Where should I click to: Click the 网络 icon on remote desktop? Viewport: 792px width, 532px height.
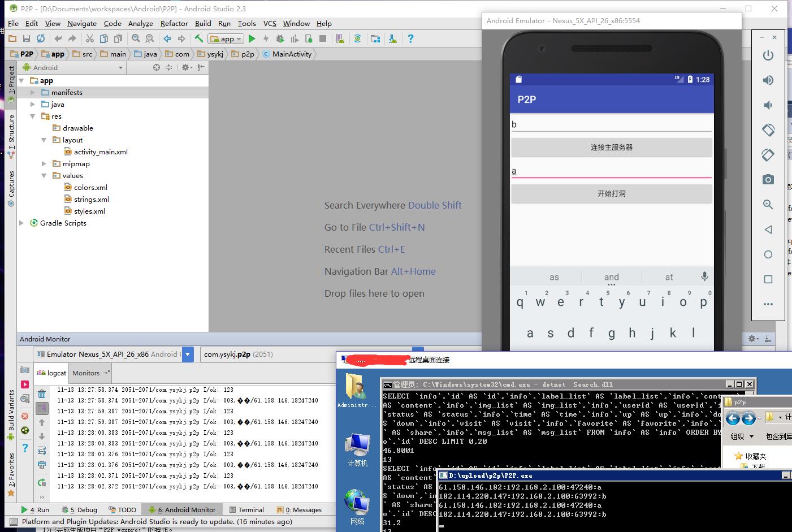(357, 507)
